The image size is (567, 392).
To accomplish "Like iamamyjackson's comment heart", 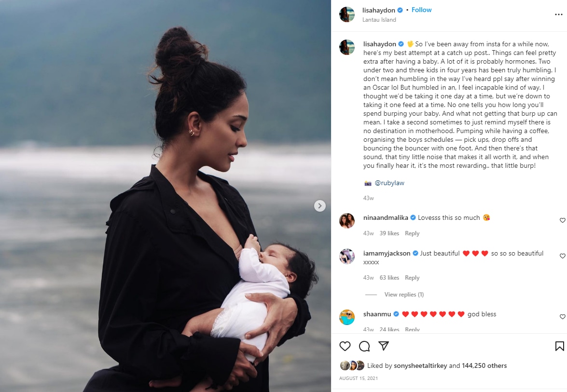I will [x=562, y=256].
